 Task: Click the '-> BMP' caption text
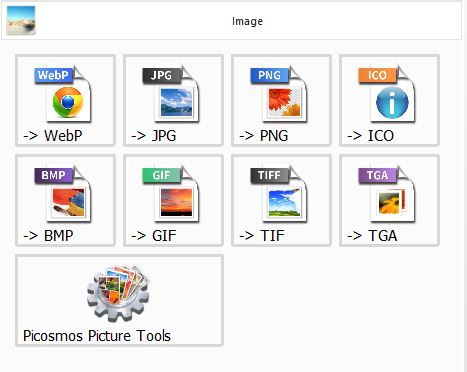point(48,236)
